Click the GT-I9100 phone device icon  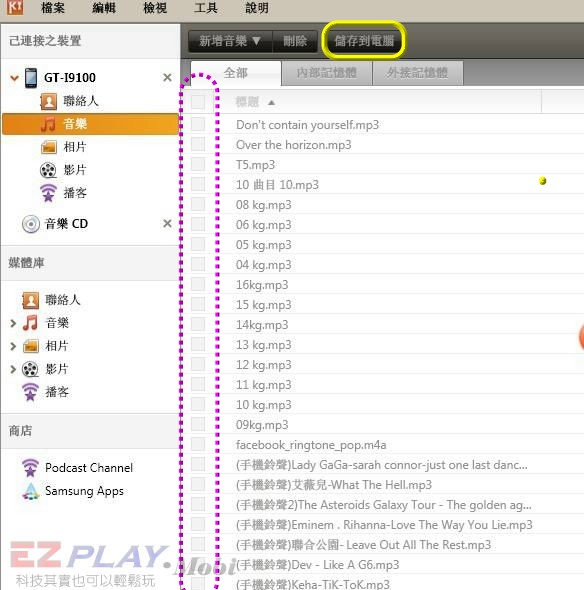click(31, 78)
